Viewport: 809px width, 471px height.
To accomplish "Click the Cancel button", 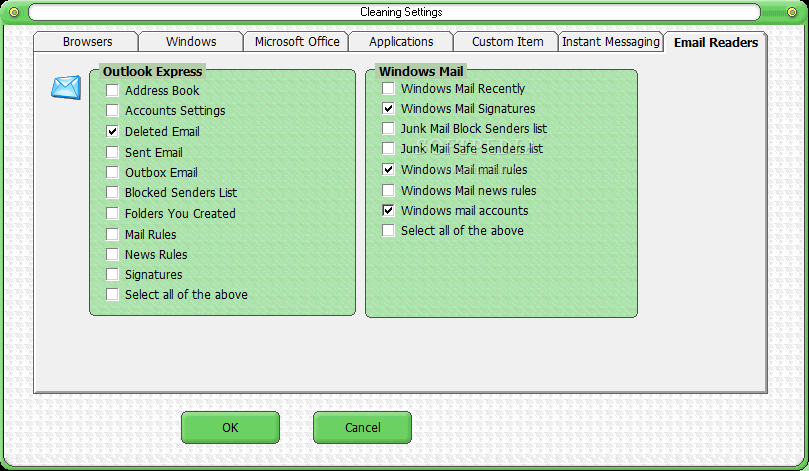I will [x=362, y=427].
